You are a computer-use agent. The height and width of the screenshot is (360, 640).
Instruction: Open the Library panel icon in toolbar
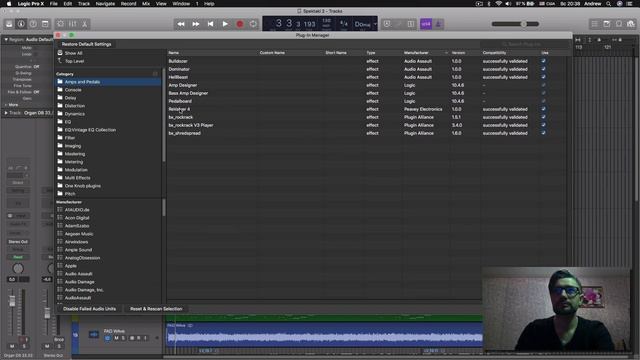9,24
